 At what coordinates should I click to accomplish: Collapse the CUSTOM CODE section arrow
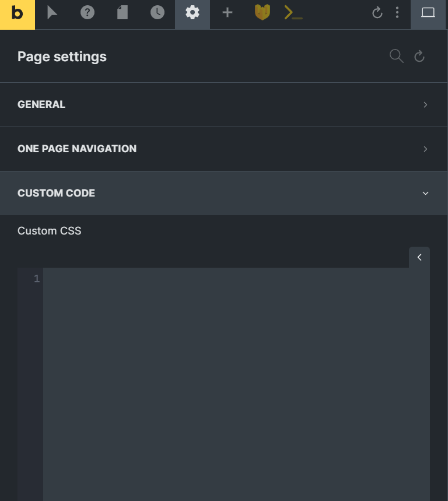(x=425, y=193)
